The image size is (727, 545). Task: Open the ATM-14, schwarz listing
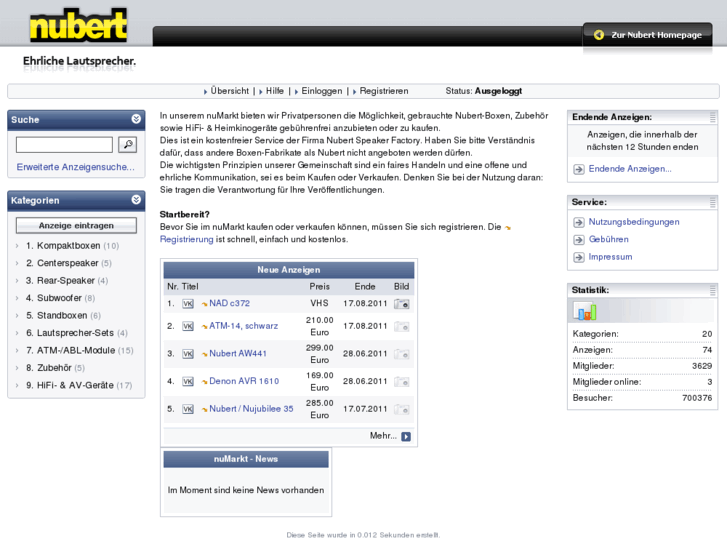tap(243, 326)
